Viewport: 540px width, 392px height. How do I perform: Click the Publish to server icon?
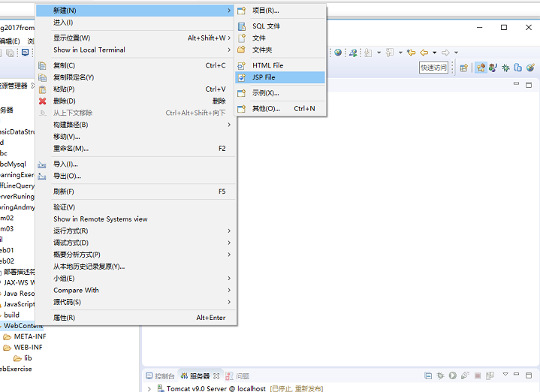[490, 375]
